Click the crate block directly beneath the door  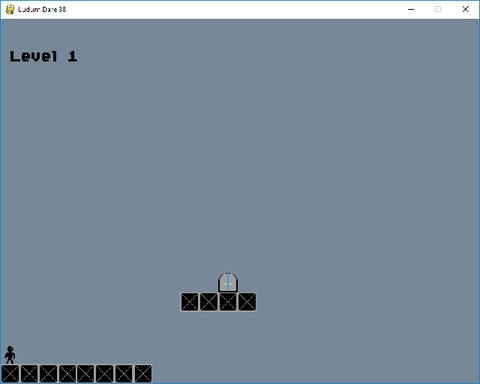click(x=228, y=302)
